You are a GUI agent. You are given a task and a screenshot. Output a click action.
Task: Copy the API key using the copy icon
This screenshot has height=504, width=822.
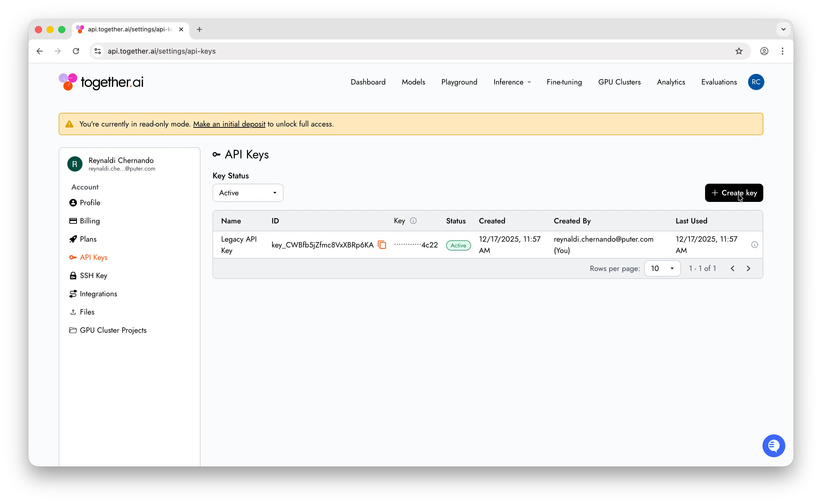click(x=382, y=244)
